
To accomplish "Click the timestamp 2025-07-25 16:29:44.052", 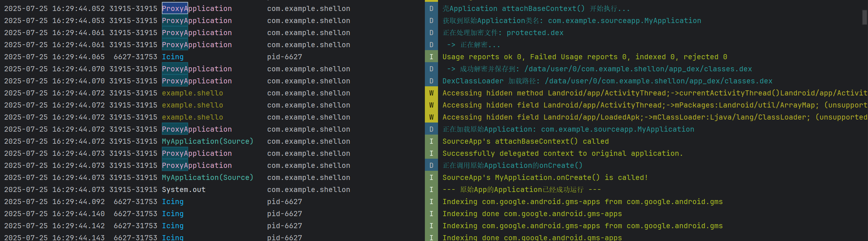I will tap(54, 8).
